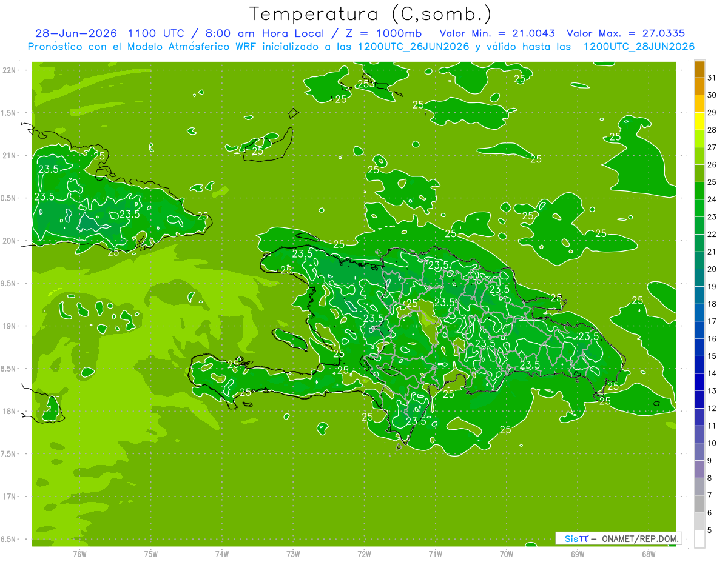The height and width of the screenshot is (562, 728).
Task: Pick the brown-orange swatch above legend value 31
Action: click(699, 69)
